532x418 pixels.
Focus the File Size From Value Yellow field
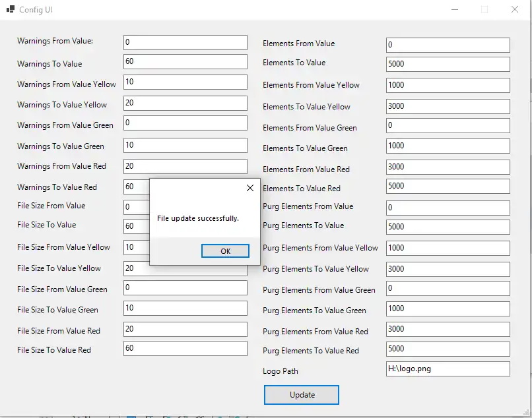click(137, 247)
